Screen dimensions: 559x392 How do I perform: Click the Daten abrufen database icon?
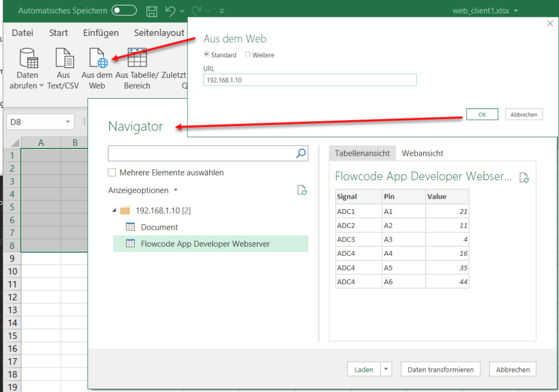click(28, 58)
